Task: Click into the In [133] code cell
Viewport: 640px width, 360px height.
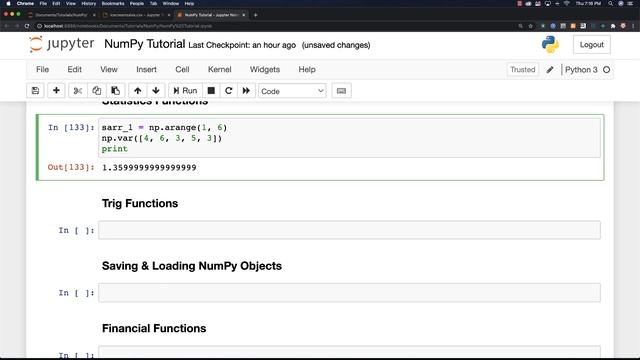Action: pos(349,138)
